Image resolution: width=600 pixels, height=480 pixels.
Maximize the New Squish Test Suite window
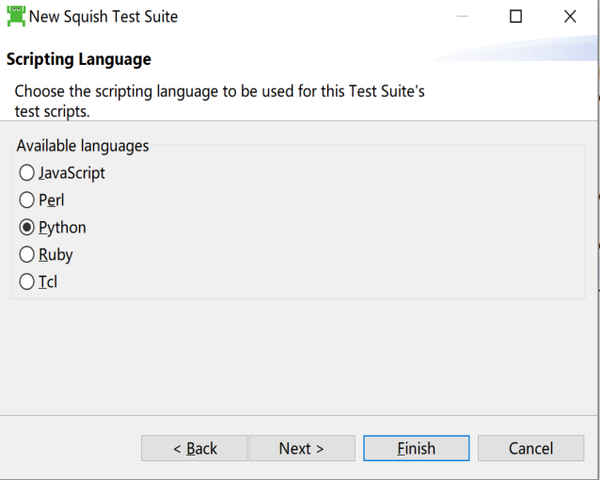[x=516, y=16]
